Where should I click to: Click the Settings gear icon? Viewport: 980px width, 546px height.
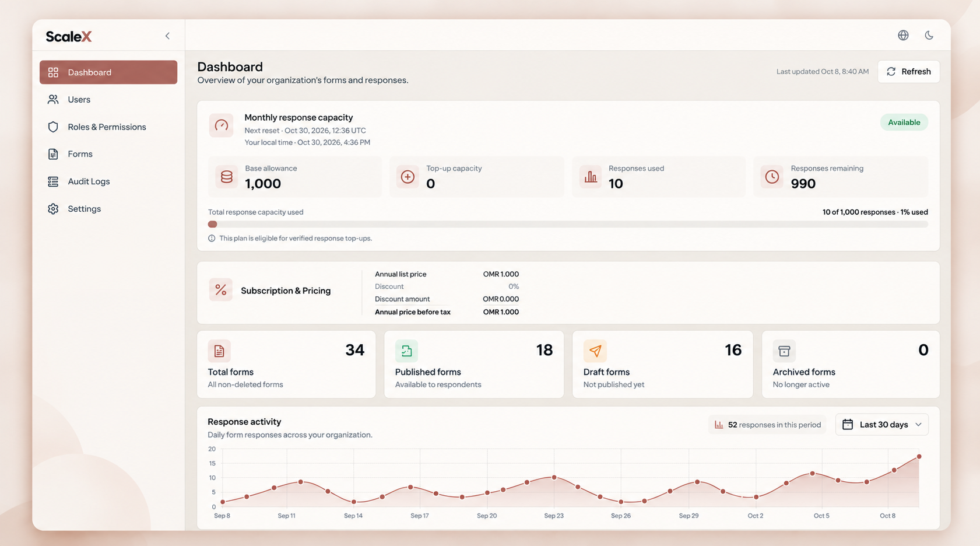53,209
